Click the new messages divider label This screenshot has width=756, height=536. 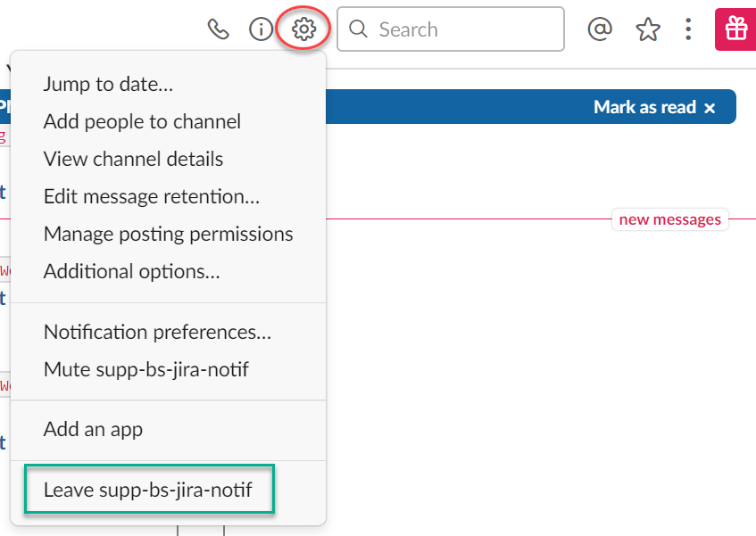pyautogui.click(x=669, y=219)
